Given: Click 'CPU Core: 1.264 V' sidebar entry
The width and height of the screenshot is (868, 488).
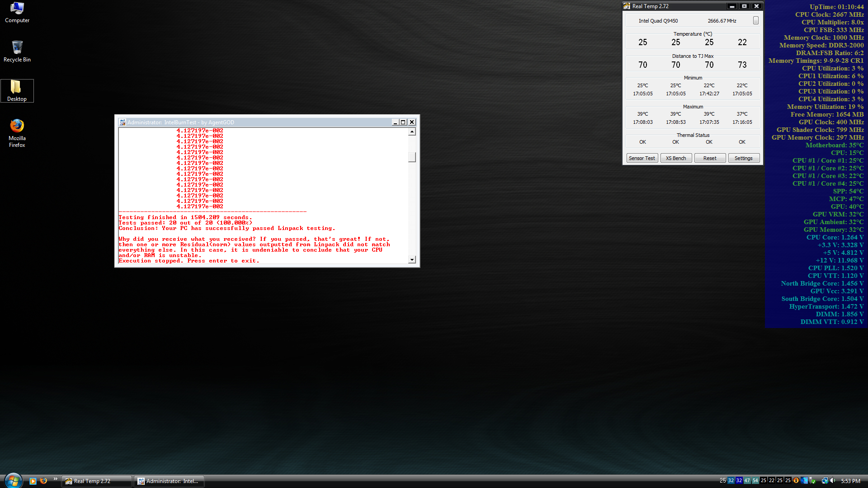Looking at the screenshot, I should (835, 237).
